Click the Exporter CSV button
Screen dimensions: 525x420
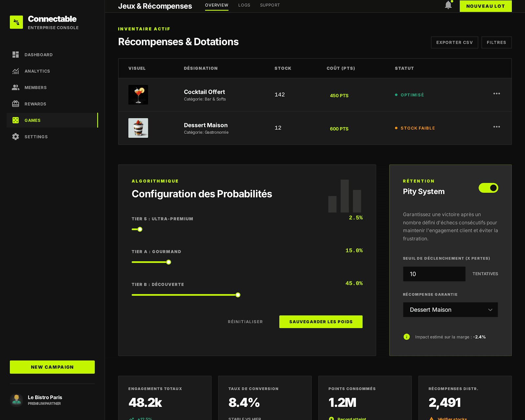click(454, 42)
